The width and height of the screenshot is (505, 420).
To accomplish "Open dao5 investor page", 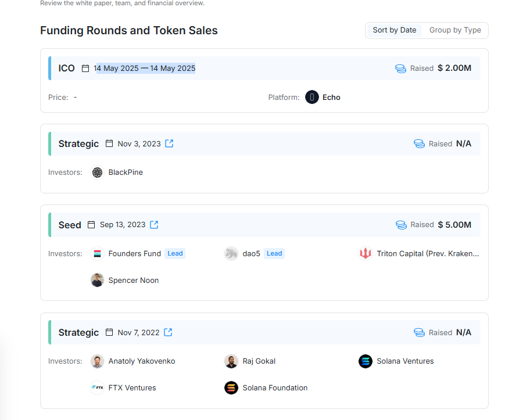I will click(x=251, y=254).
